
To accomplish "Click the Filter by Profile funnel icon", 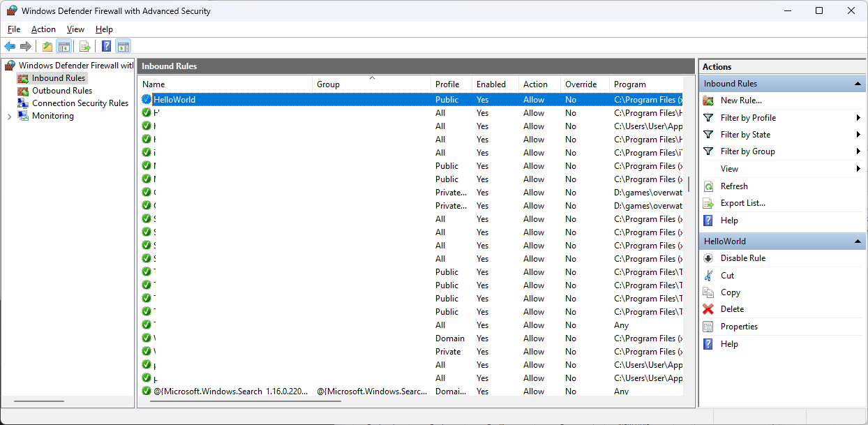I will tap(708, 118).
